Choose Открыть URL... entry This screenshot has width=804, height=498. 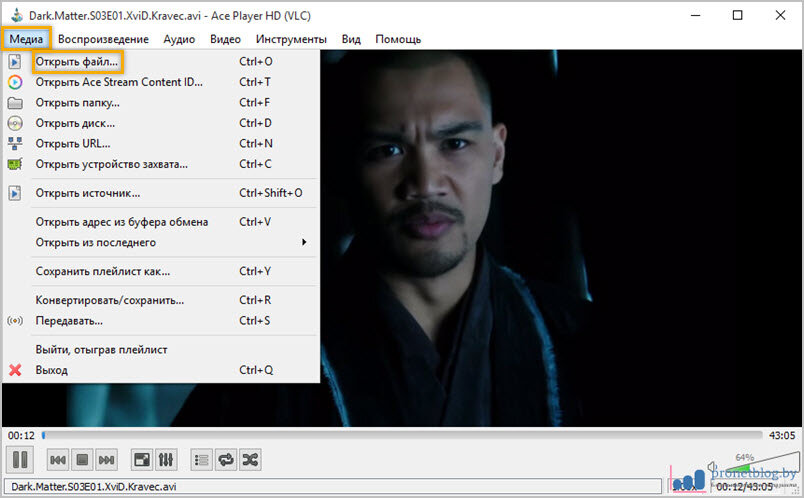(161, 144)
